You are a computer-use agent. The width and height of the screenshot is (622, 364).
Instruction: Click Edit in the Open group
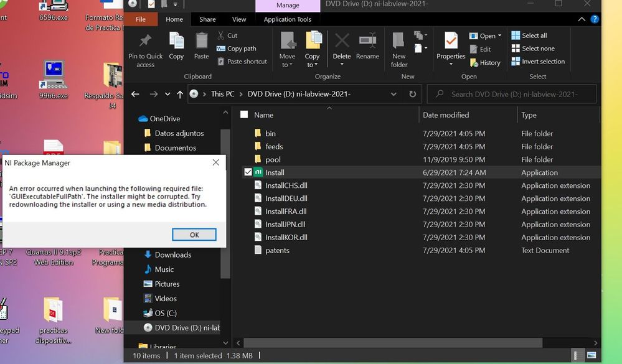click(481, 49)
